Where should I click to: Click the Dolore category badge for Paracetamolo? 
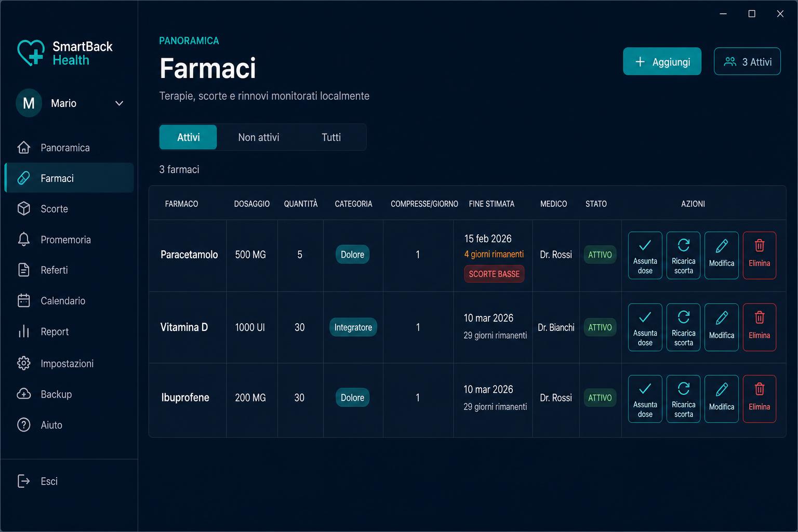pyautogui.click(x=352, y=255)
